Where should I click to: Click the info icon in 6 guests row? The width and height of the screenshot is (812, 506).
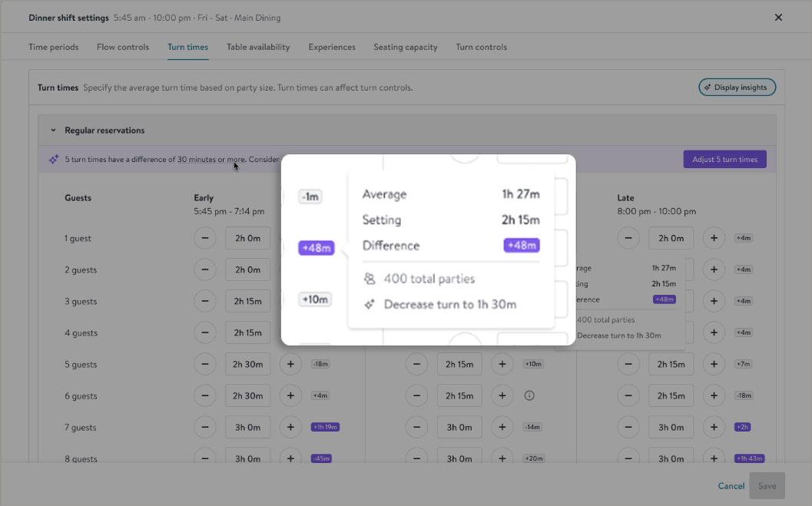529,395
